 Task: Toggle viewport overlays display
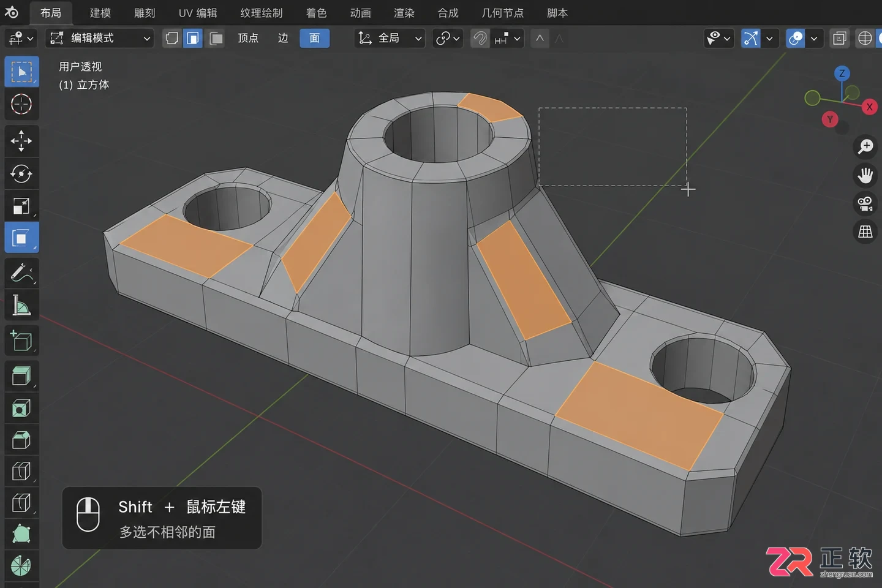point(796,39)
